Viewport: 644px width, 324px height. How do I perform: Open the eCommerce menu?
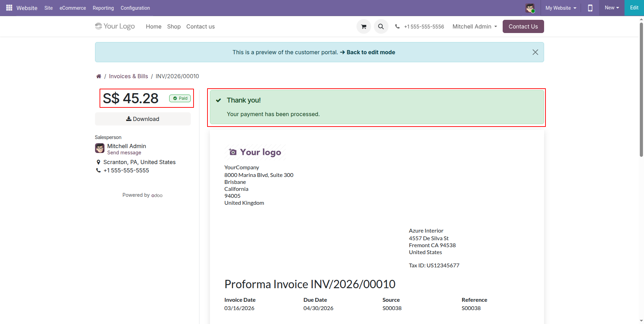click(x=72, y=8)
